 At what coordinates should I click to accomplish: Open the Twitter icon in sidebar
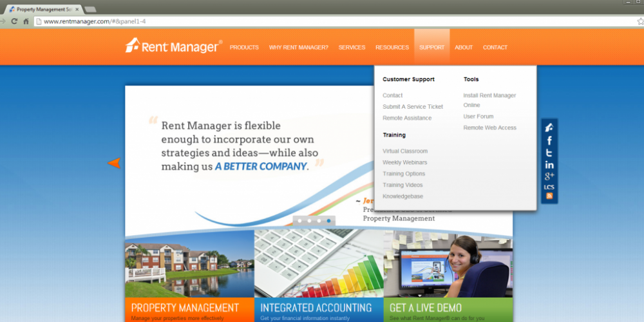pyautogui.click(x=549, y=153)
